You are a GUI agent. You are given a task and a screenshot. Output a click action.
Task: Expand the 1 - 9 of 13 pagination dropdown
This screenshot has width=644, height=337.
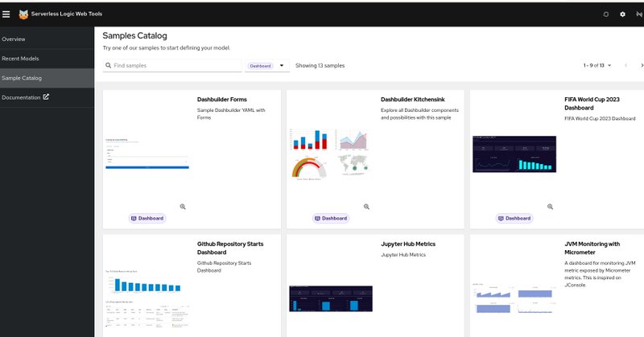pos(597,65)
